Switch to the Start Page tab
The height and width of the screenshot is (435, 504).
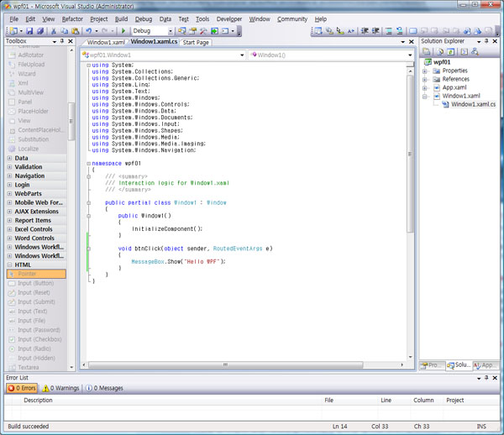(196, 42)
